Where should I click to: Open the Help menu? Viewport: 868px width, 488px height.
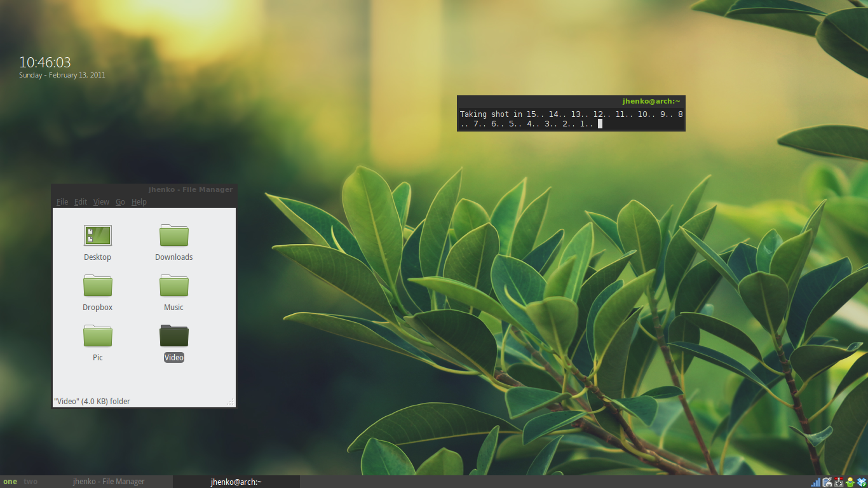139,202
